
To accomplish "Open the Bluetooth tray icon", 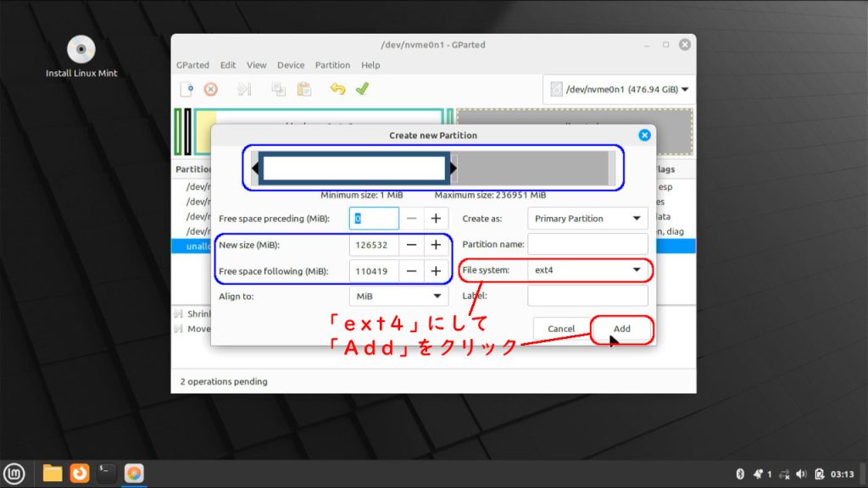I will coord(740,474).
